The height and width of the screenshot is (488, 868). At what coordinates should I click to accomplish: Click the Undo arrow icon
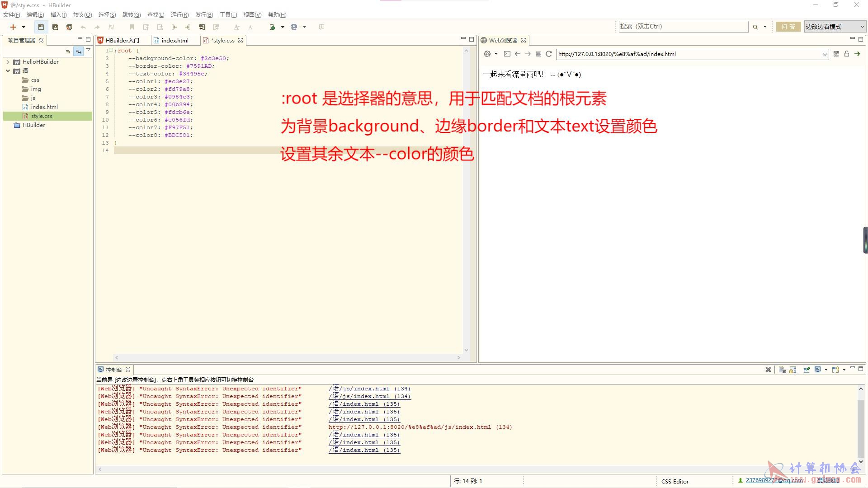(x=83, y=27)
